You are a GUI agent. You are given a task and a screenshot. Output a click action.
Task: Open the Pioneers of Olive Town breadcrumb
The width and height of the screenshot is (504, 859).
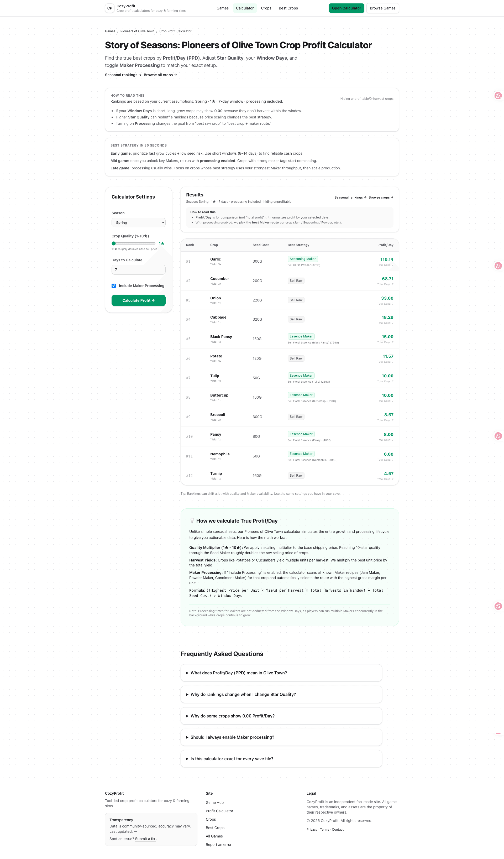[137, 31]
